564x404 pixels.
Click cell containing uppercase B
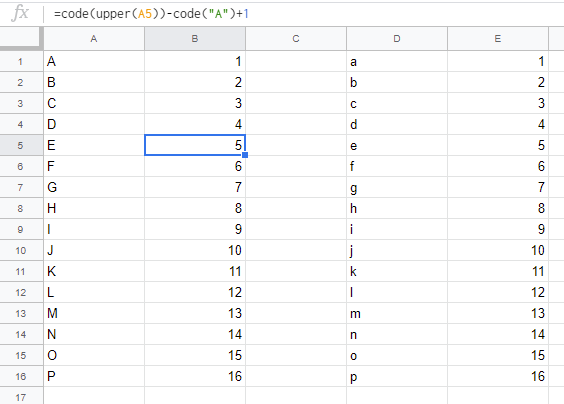pos(94,82)
